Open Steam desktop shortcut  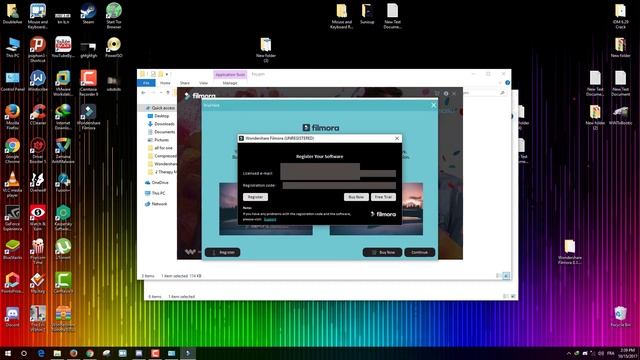tap(88, 14)
